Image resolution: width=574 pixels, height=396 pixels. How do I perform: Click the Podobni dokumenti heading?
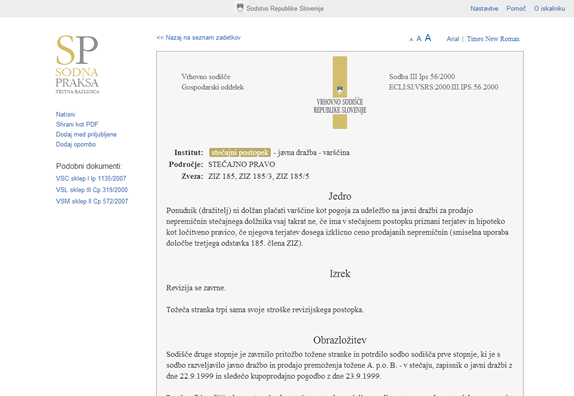tap(89, 166)
